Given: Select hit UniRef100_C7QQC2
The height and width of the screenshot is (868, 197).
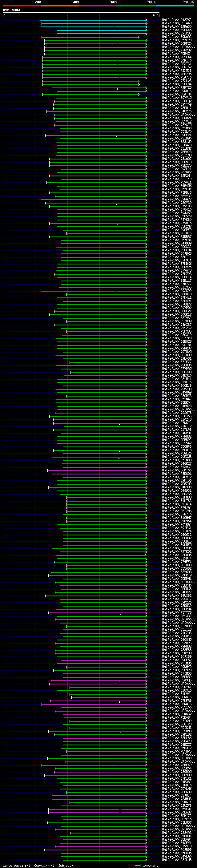Looking at the screenshot, I should (x=176, y=304).
